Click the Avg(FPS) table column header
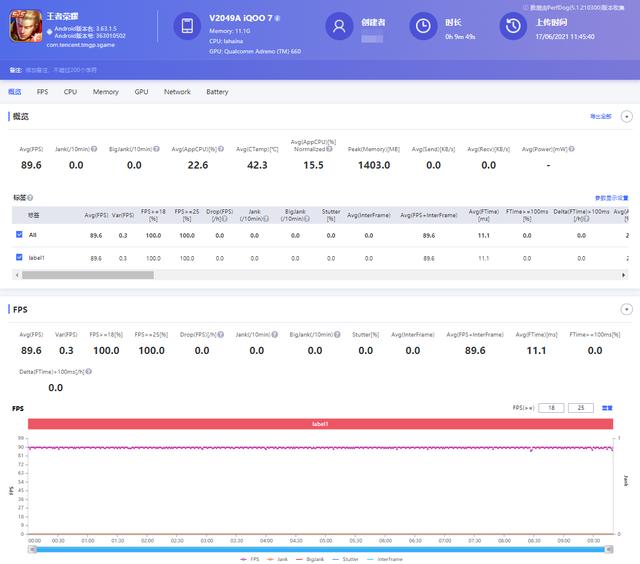The height and width of the screenshot is (564, 640). point(96,215)
